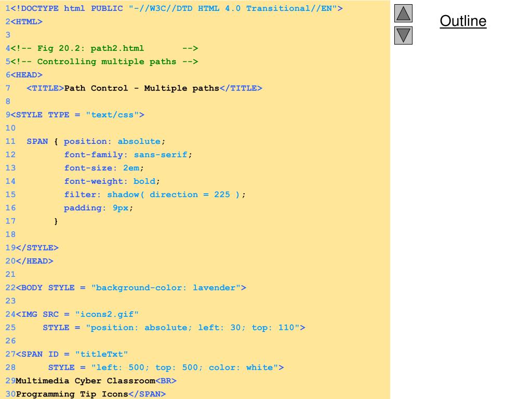Click the </STYLE> closing tag on line 19
Viewport: 532px width, 399px height.
37,248
